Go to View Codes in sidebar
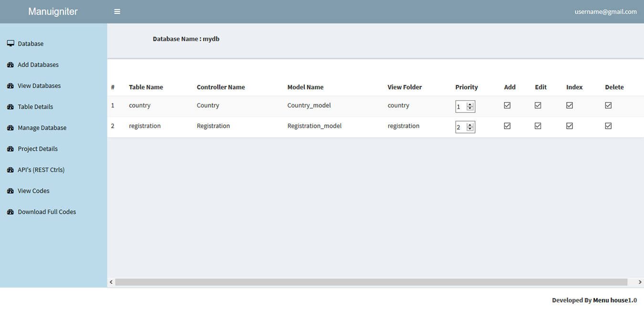Viewport: 644px width, 310px height. 33,191
